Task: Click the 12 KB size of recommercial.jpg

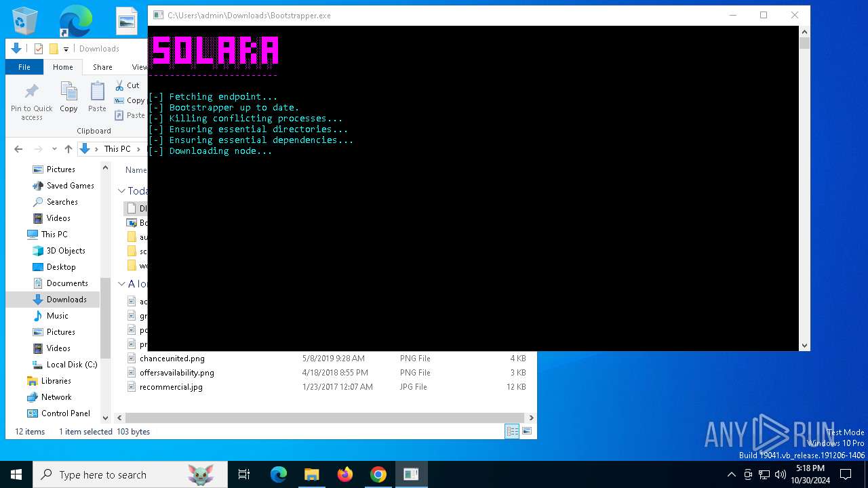Action: 517,387
